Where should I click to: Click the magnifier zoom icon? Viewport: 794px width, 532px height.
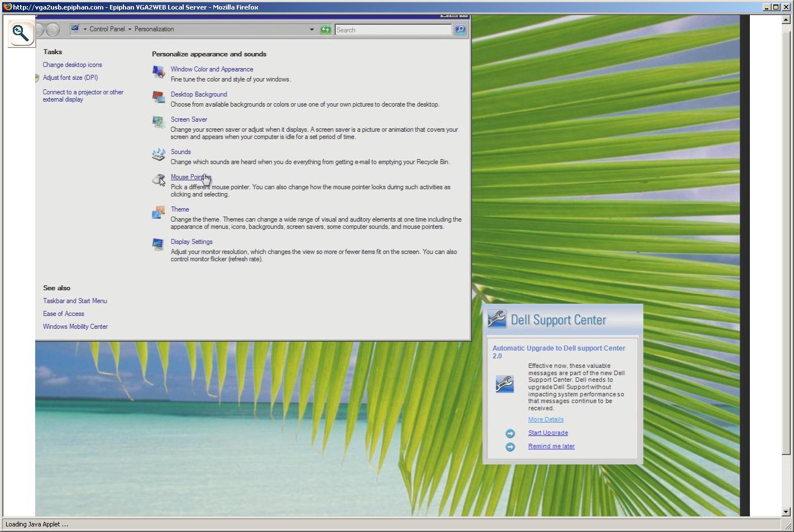pyautogui.click(x=21, y=33)
